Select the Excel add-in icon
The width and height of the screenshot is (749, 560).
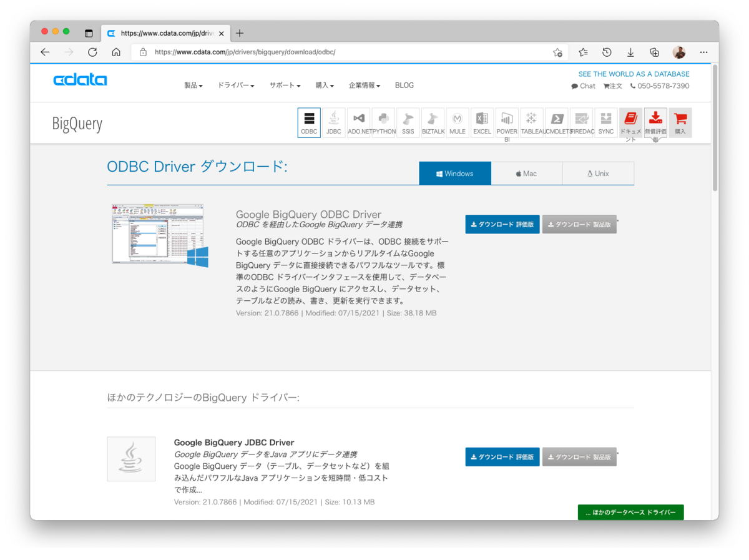(x=482, y=123)
